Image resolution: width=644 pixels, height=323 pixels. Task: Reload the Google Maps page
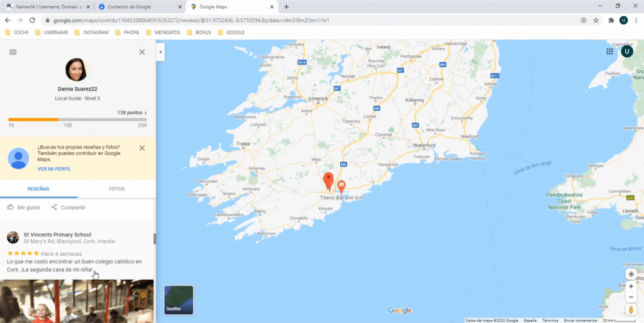click(33, 20)
